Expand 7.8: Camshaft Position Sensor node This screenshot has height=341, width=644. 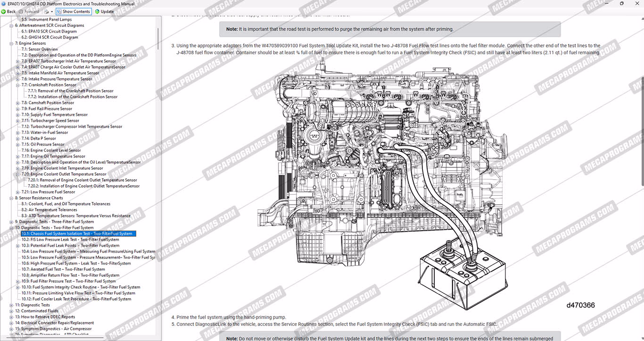click(18, 103)
